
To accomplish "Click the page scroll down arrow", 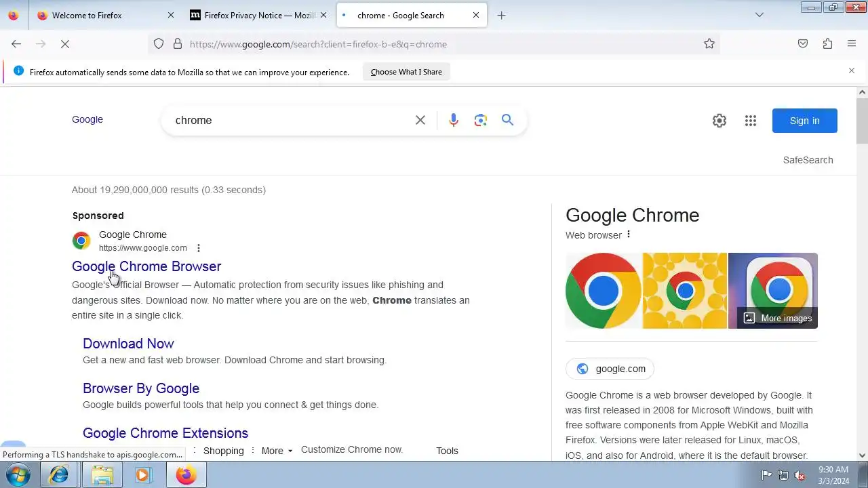I will coord(862,455).
